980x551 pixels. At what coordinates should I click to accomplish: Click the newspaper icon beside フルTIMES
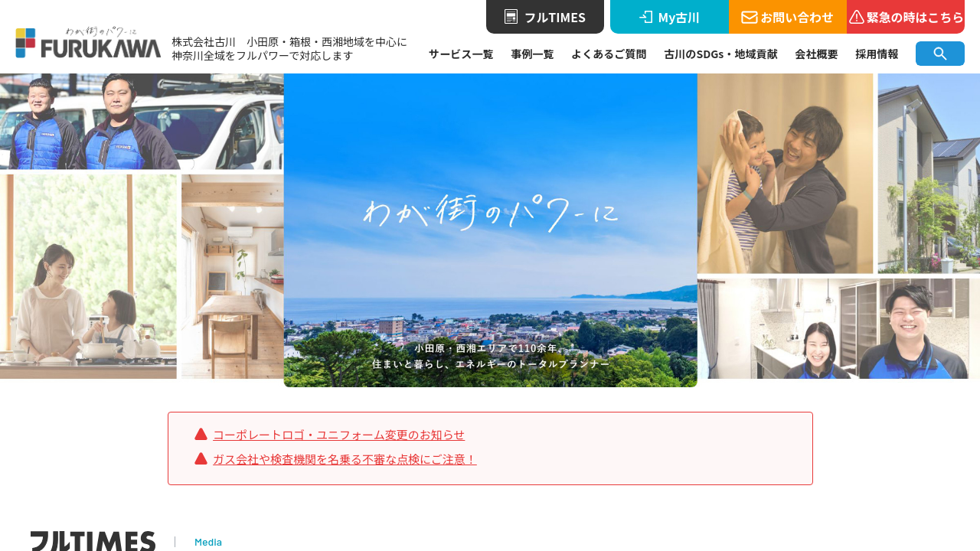pyautogui.click(x=511, y=17)
